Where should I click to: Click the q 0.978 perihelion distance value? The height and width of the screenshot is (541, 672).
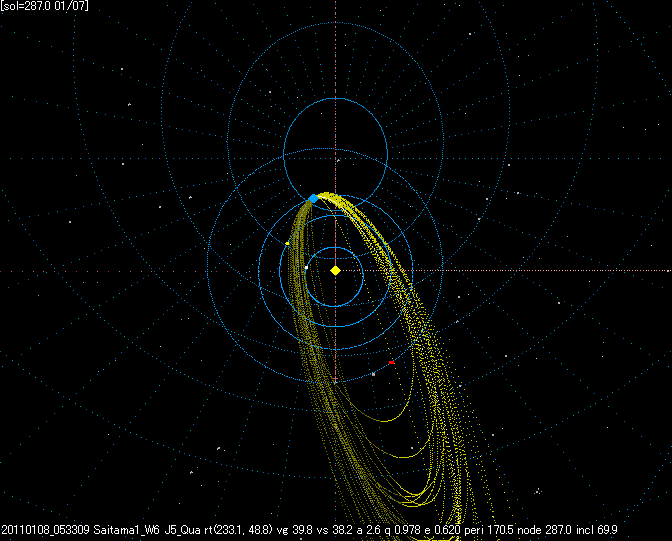point(403,530)
